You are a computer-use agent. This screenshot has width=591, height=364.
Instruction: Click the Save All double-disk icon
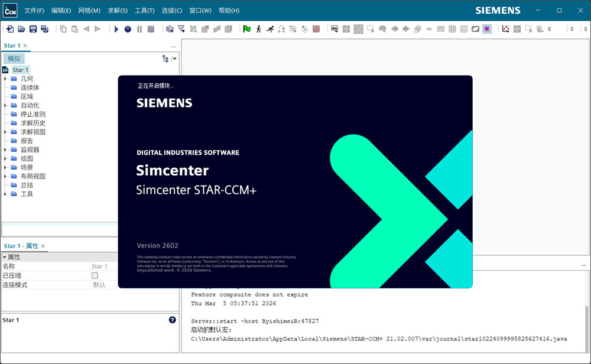pos(44,29)
